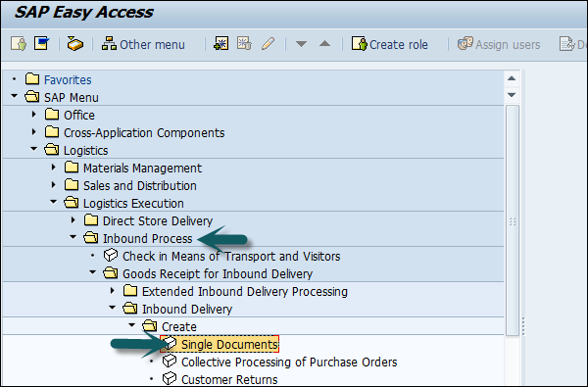
Task: Select Extended Inbound Delivery Processing label
Action: tap(245, 291)
